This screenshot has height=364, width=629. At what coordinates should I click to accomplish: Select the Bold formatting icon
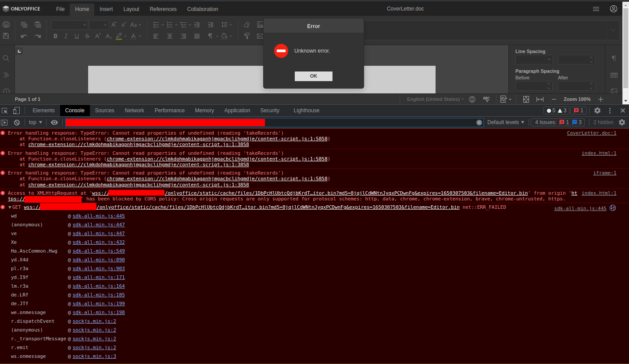[55, 36]
